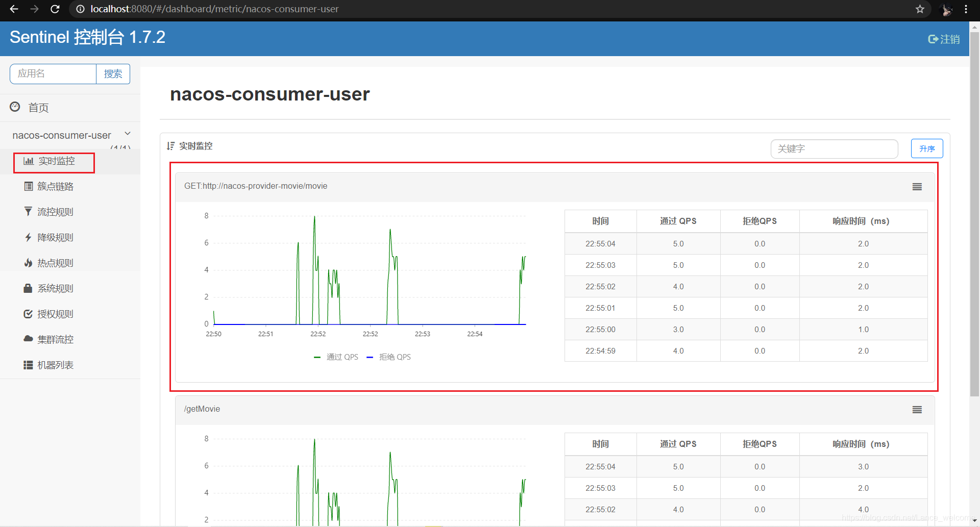Click the browser back arrow
Viewport: 980px width, 527px height.
pos(14,9)
